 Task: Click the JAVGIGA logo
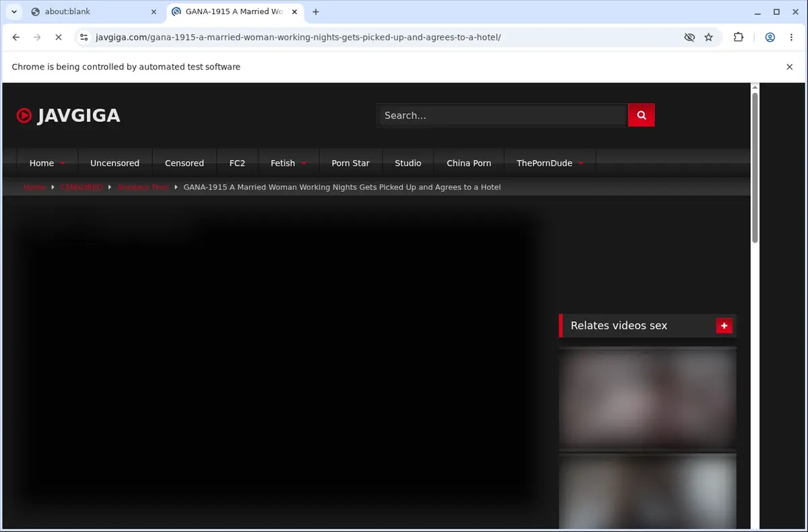tap(68, 116)
